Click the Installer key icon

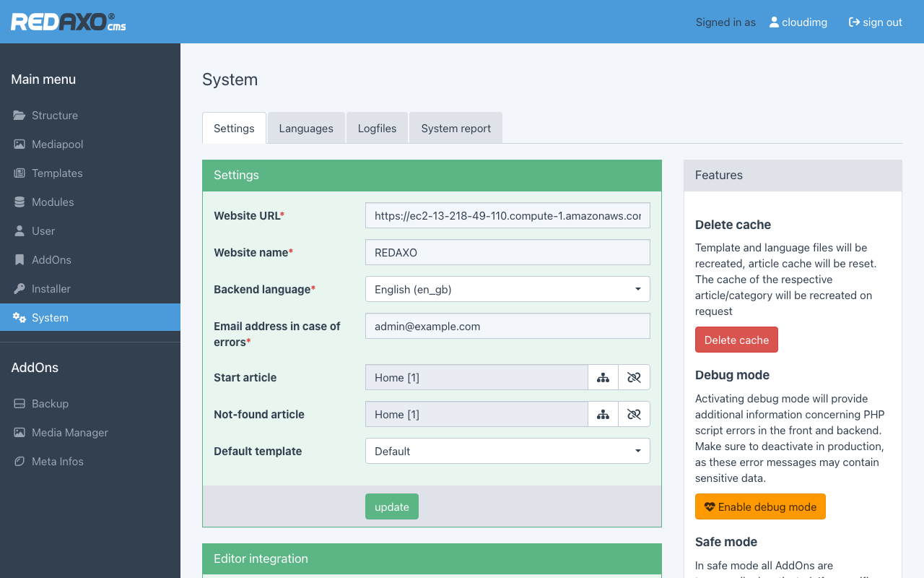click(19, 289)
